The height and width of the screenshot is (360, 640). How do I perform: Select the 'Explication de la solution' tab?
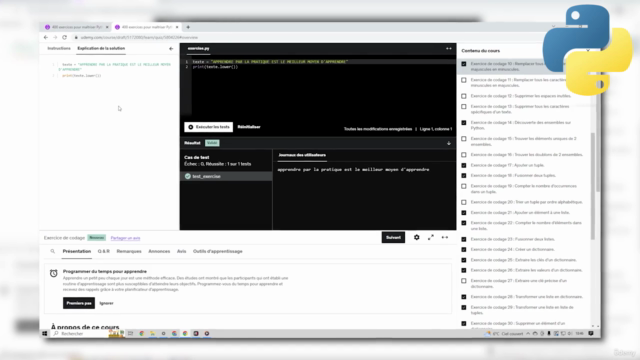click(101, 48)
